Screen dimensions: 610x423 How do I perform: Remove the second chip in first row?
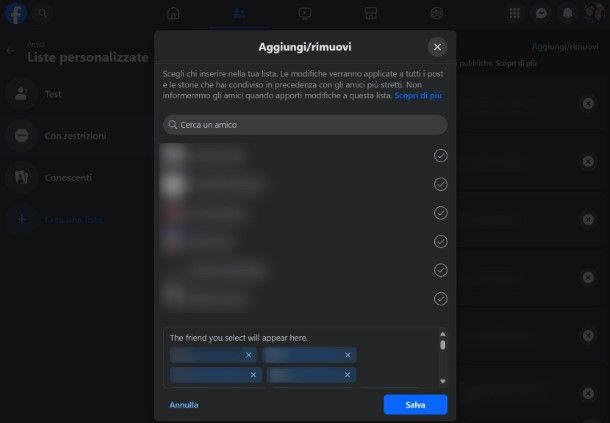347,355
